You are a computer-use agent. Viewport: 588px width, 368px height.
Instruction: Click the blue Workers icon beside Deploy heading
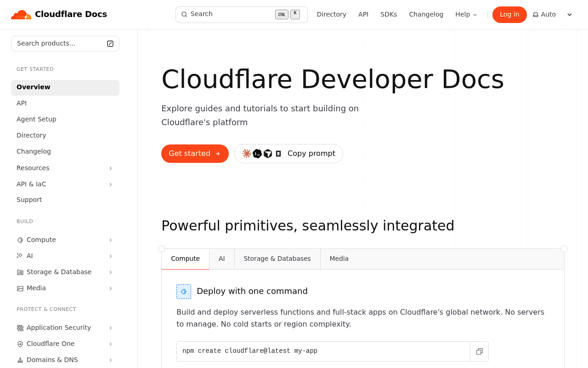coord(184,292)
